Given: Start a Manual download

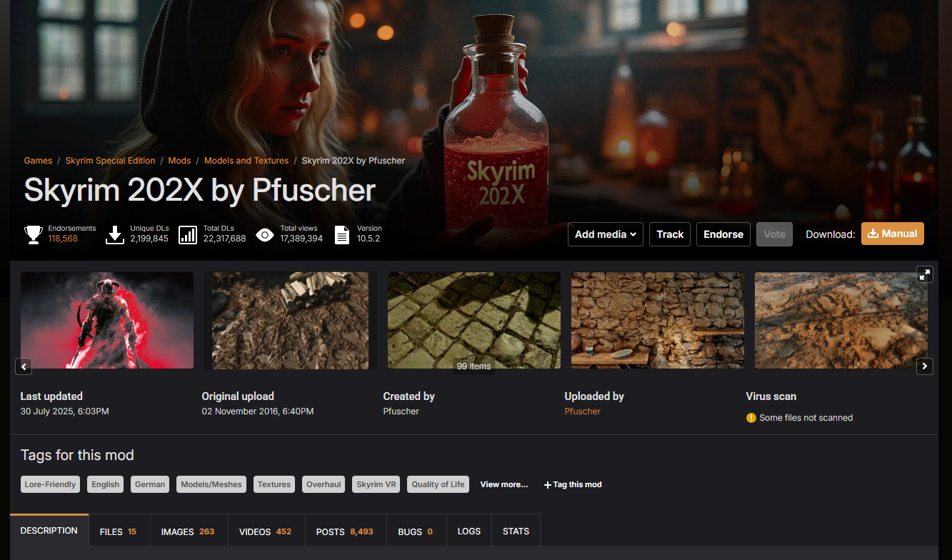Looking at the screenshot, I should [x=893, y=234].
